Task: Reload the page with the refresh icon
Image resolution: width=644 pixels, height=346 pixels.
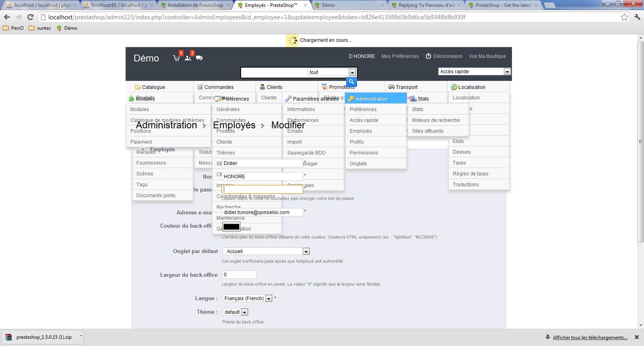Action: pyautogui.click(x=30, y=17)
